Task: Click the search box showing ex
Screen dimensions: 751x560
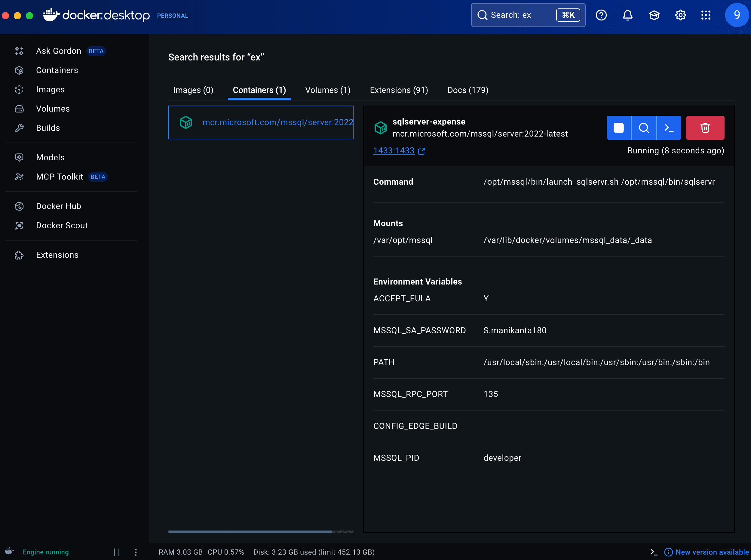Action: tap(528, 15)
